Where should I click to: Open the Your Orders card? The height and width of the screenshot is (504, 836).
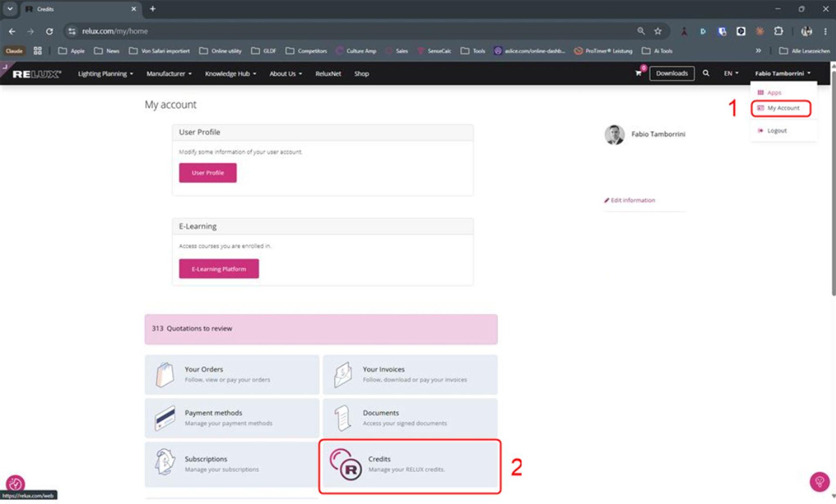click(232, 375)
